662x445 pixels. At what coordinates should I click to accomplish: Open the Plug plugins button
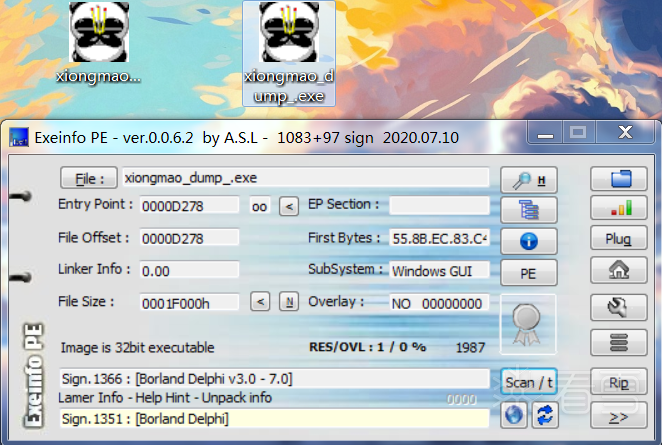pos(619,239)
